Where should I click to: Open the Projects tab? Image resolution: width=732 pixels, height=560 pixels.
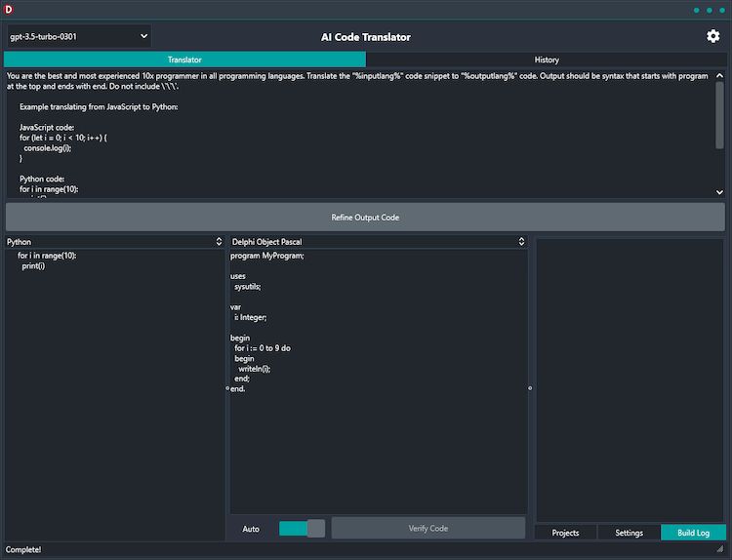[x=565, y=533]
